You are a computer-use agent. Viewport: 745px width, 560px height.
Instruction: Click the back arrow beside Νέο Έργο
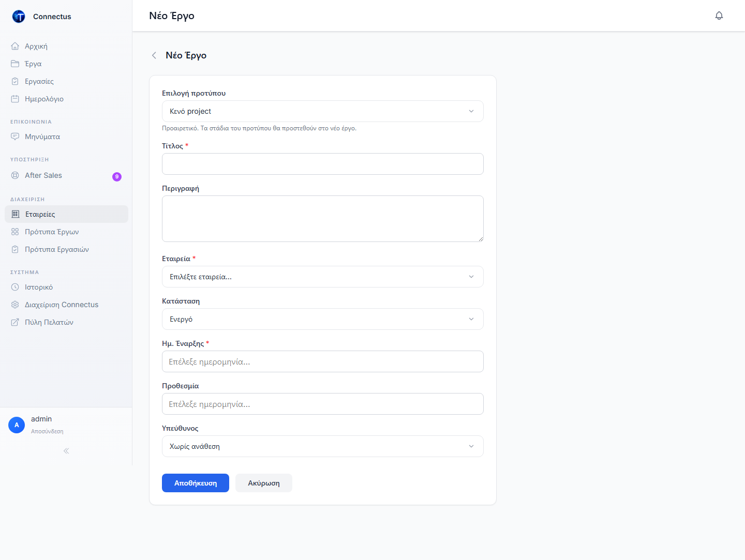tap(154, 55)
